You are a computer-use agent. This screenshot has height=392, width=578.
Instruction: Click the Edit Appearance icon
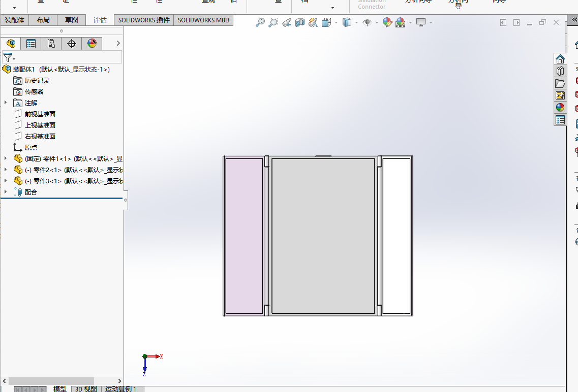click(387, 22)
